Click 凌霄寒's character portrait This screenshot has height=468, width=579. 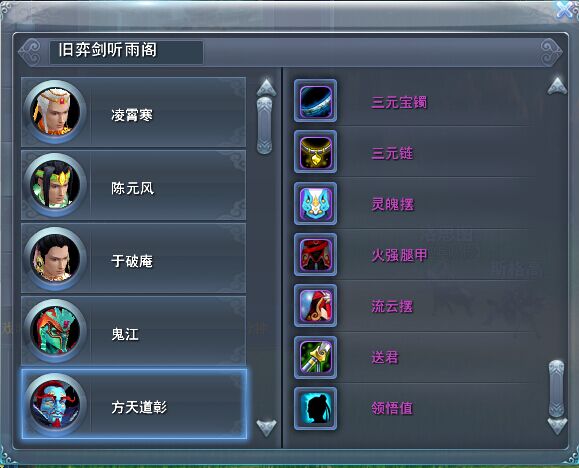pos(55,112)
